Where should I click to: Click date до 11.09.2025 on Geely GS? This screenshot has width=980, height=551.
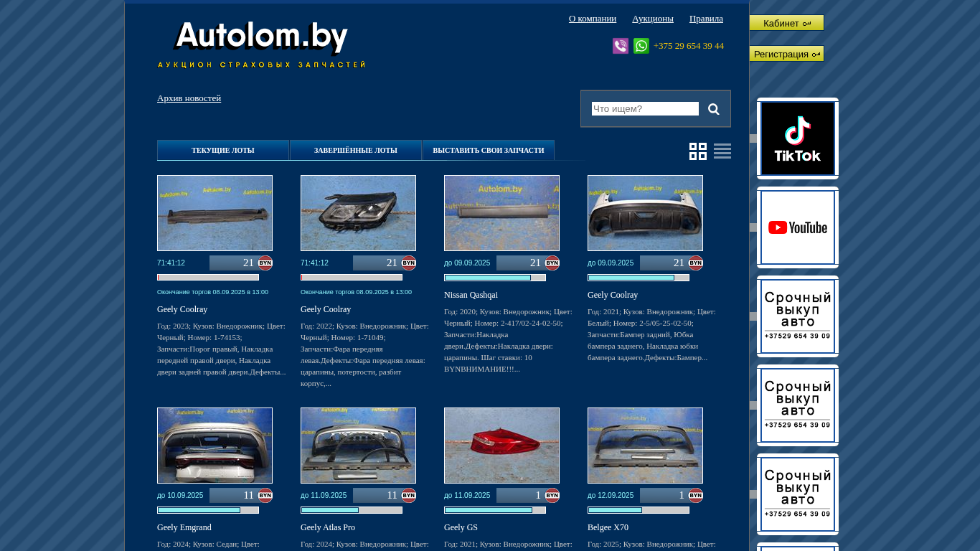coord(467,496)
